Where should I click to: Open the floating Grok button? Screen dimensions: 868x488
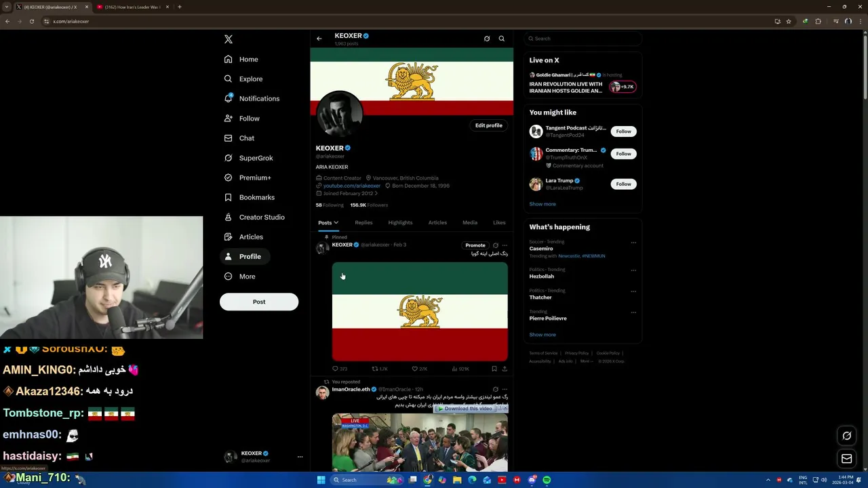tap(847, 436)
